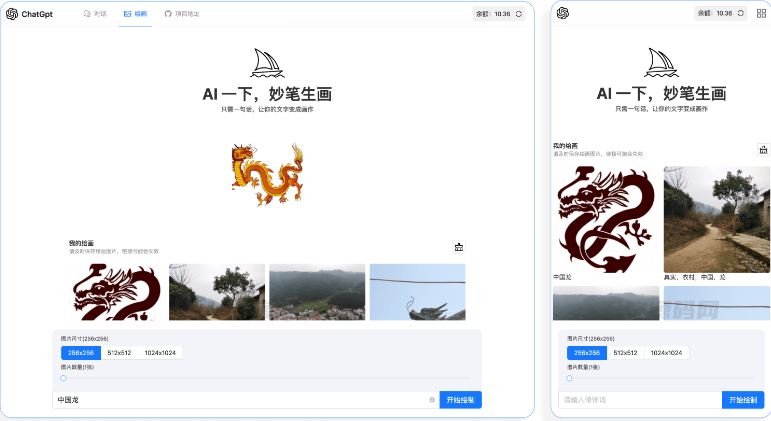Open the roof eave sky thumbnail in desktop window
The image size is (771, 421).
417,292
